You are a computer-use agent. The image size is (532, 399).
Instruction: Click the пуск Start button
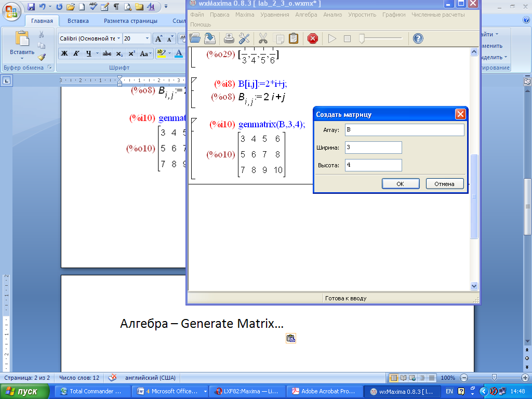coord(24,391)
